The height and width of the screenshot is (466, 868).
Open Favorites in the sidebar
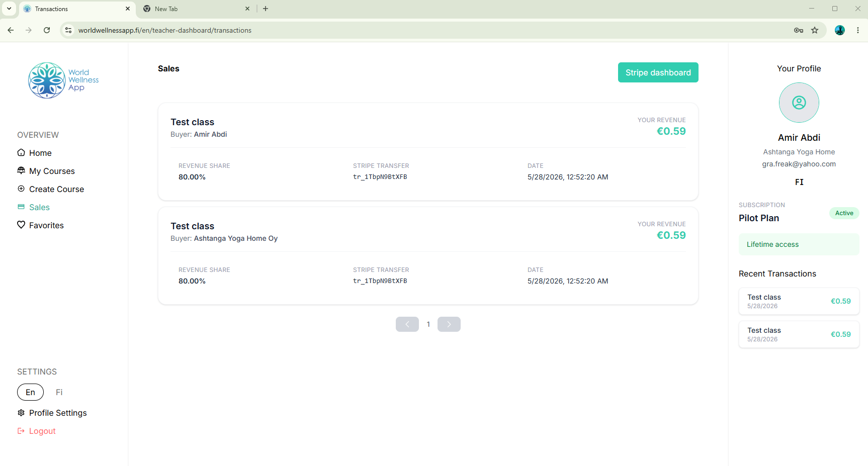(46, 225)
